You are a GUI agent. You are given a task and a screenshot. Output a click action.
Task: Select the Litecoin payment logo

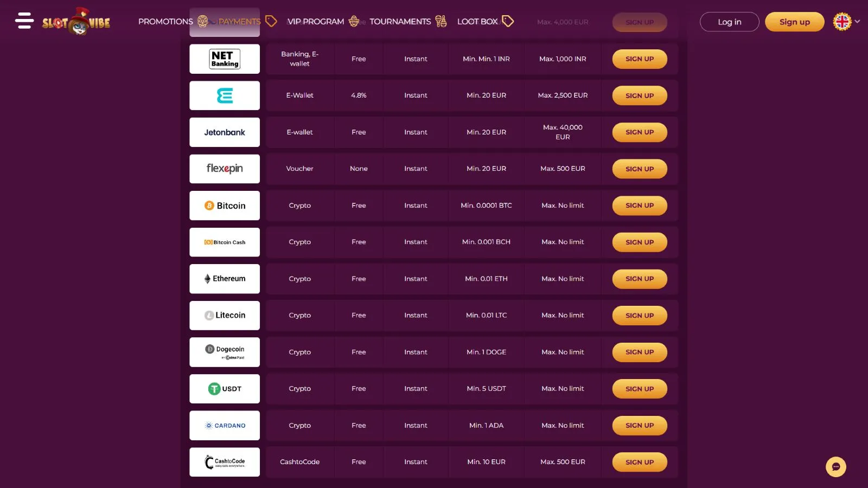pos(225,316)
